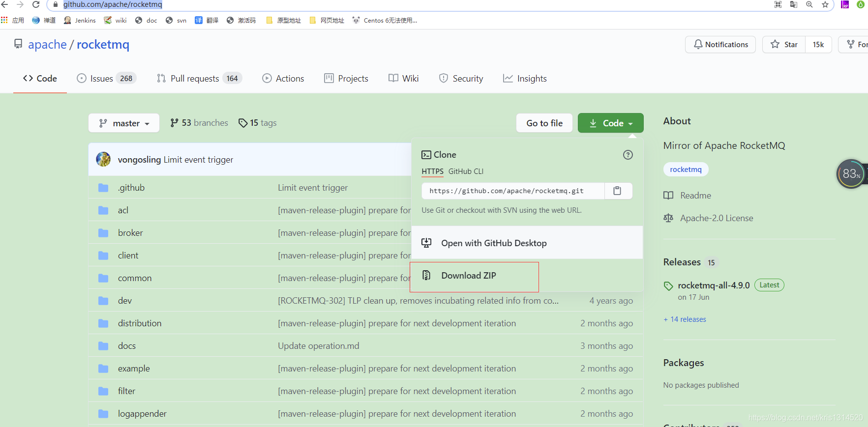The height and width of the screenshot is (427, 868).
Task: Open the Apps grid bookmark
Action: 12,20
